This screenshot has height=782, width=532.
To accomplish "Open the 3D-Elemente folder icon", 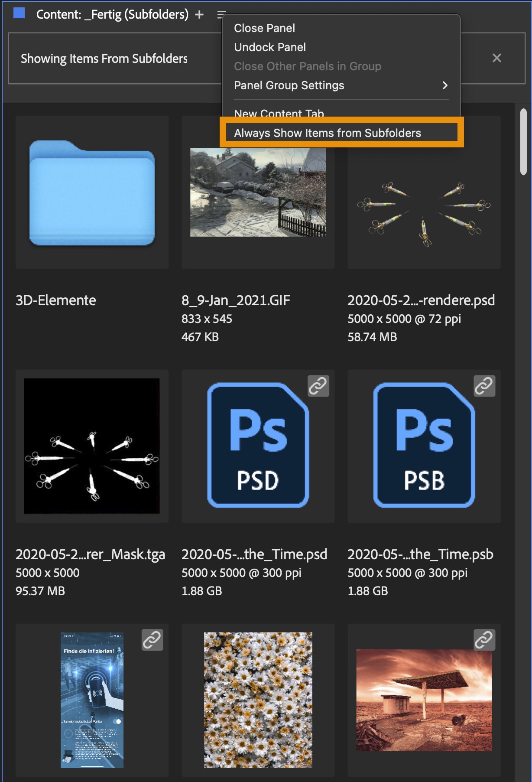I will tap(92, 193).
